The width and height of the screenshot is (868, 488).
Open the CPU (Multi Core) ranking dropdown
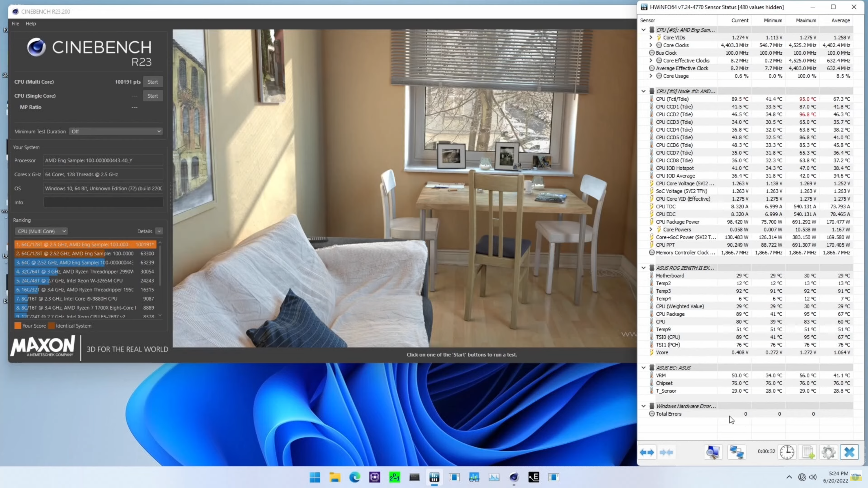[41, 231]
